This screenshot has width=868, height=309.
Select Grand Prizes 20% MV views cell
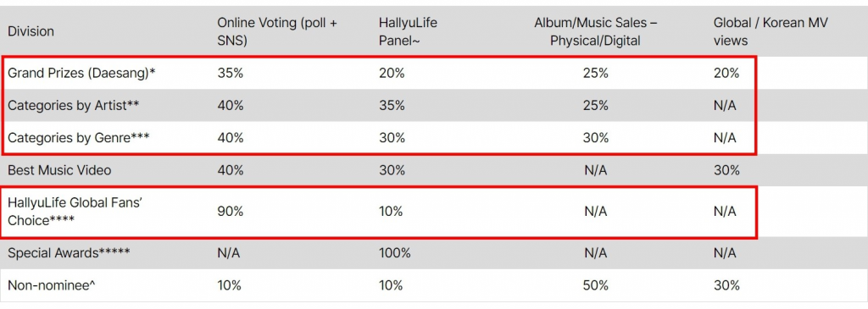[726, 74]
